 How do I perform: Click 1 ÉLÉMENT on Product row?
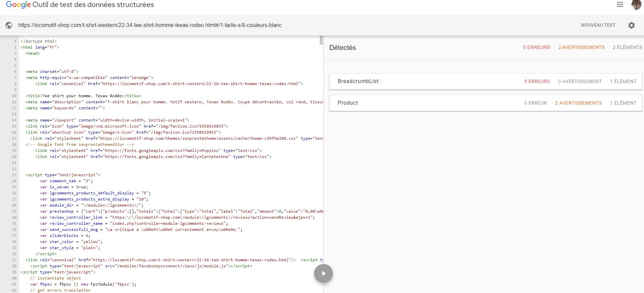click(623, 103)
